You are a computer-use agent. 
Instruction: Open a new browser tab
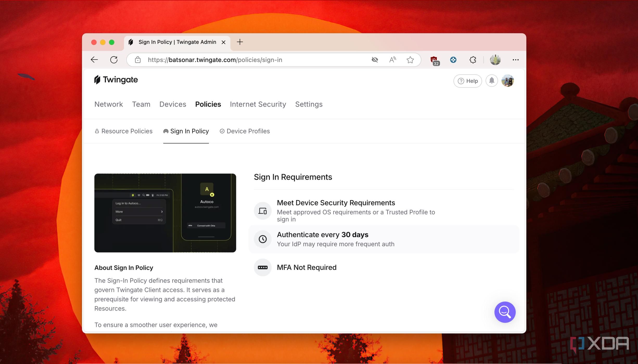(x=240, y=42)
